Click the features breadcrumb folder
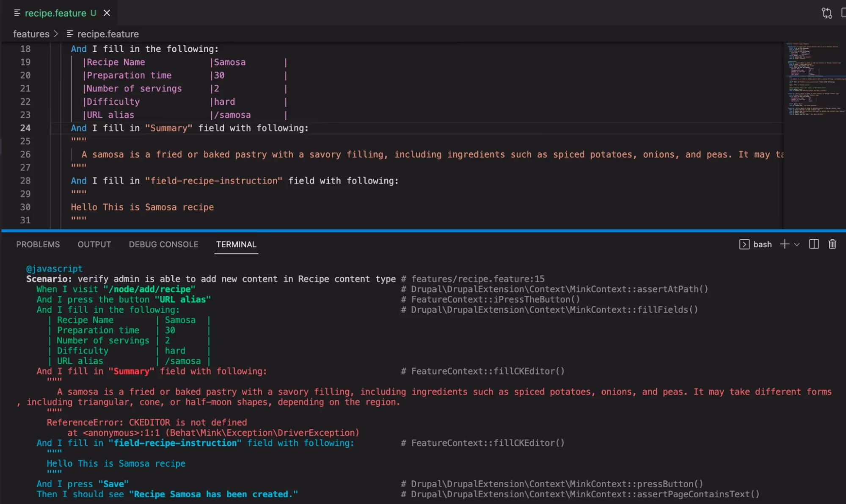Screen dimensions: 846x504 [31, 34]
